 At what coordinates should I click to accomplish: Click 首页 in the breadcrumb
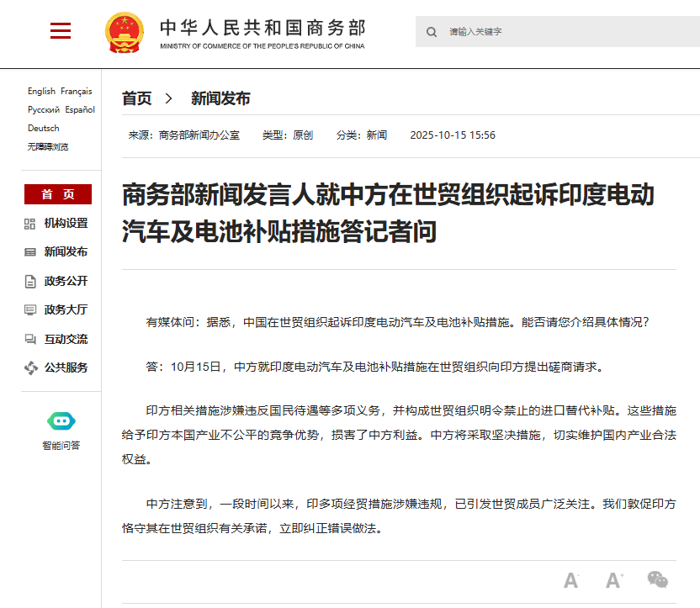[136, 98]
